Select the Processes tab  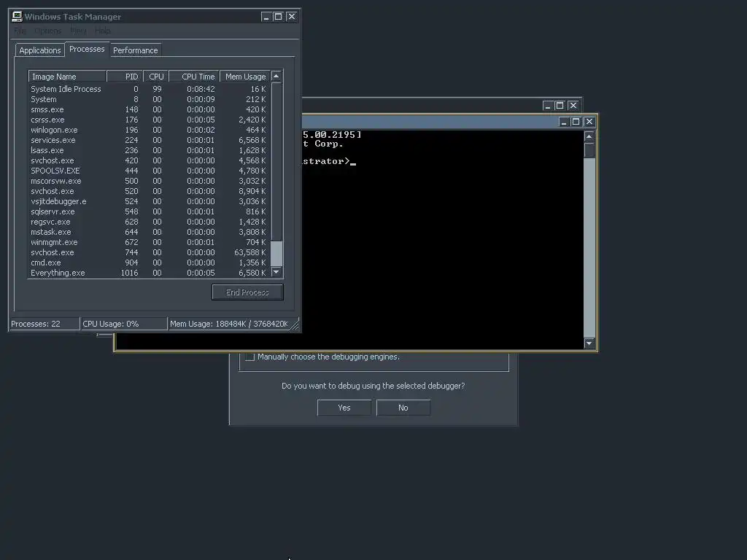coord(87,49)
